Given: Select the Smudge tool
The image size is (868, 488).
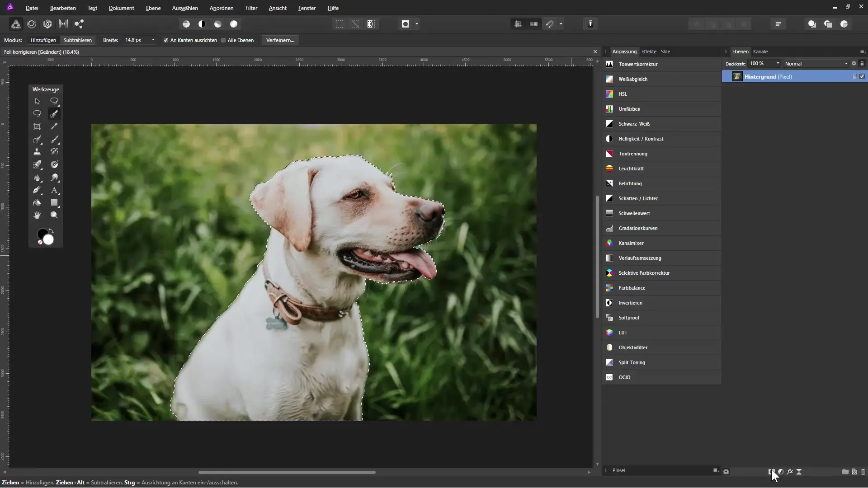Looking at the screenshot, I should tap(54, 178).
